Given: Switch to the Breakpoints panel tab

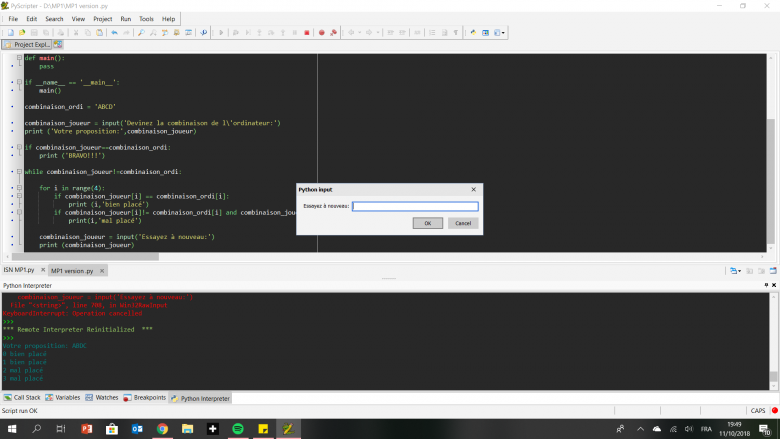Looking at the screenshot, I should pos(144,398).
